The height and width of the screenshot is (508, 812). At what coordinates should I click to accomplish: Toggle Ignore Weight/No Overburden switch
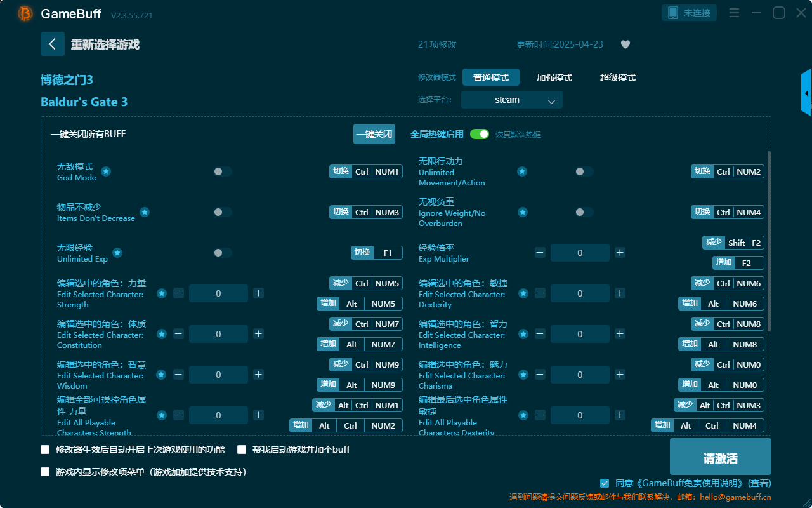click(x=584, y=212)
